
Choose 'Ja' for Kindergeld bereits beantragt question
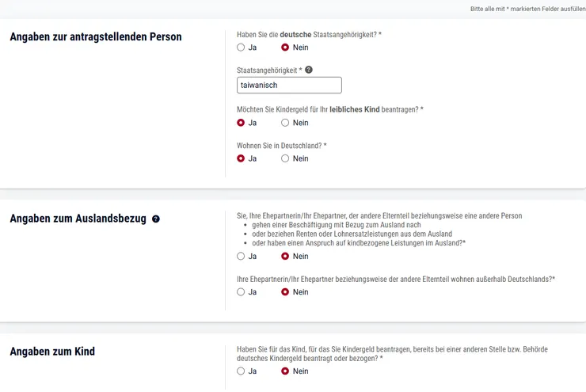[x=241, y=371]
